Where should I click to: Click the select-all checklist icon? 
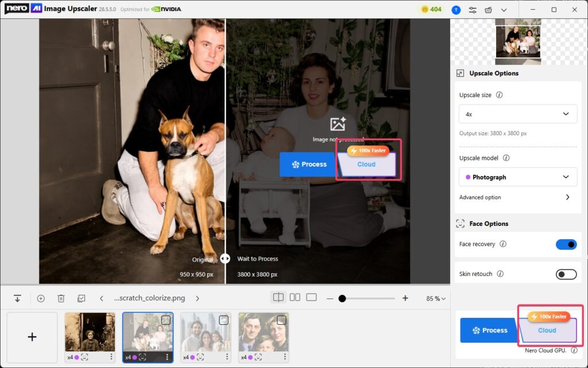[81, 298]
